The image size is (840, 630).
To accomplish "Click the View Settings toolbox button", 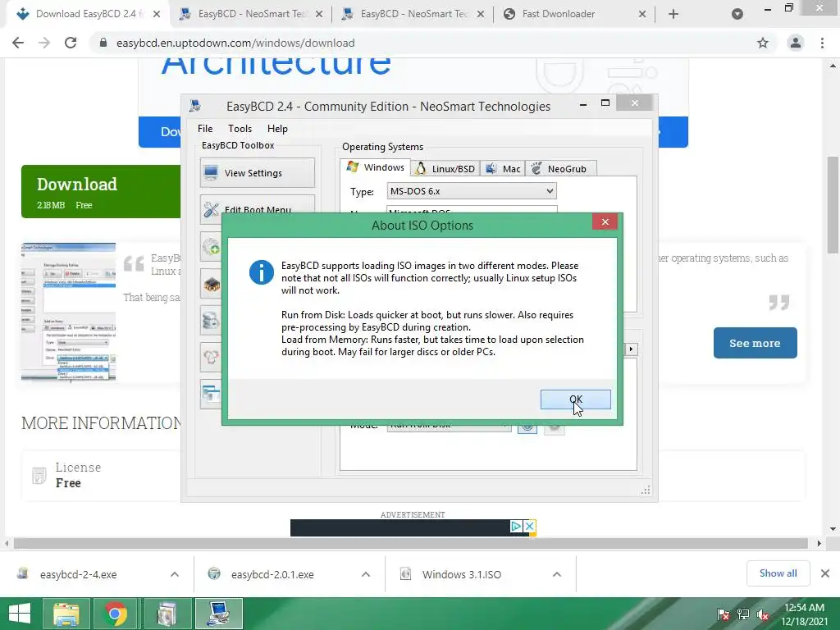I will [257, 172].
